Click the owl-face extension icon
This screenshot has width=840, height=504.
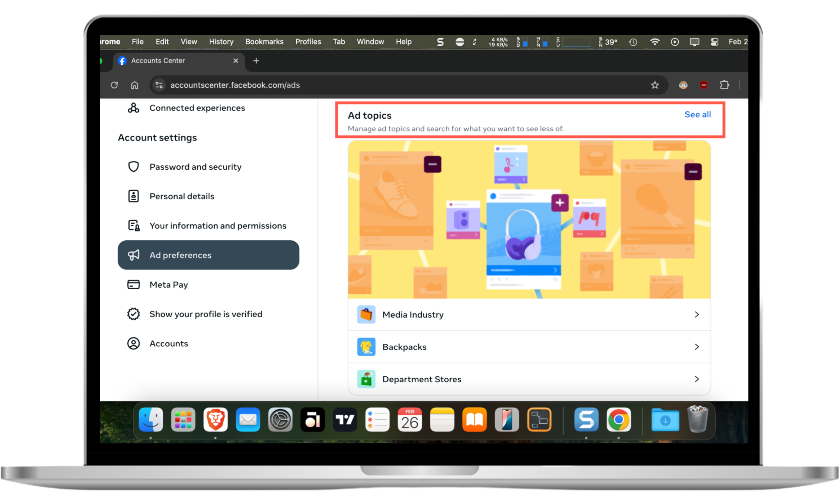[x=683, y=85]
